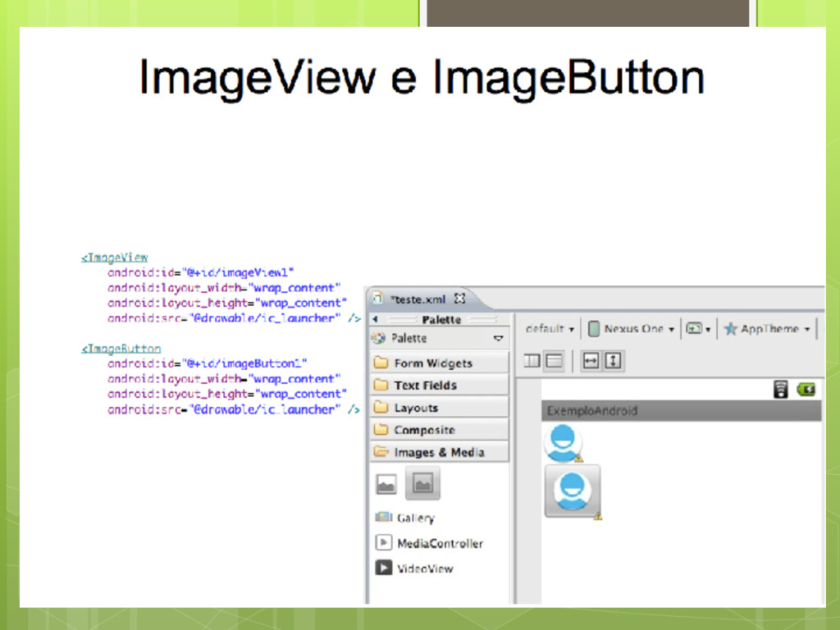
Task: Select the Gallery palette item
Action: pyautogui.click(x=405, y=518)
